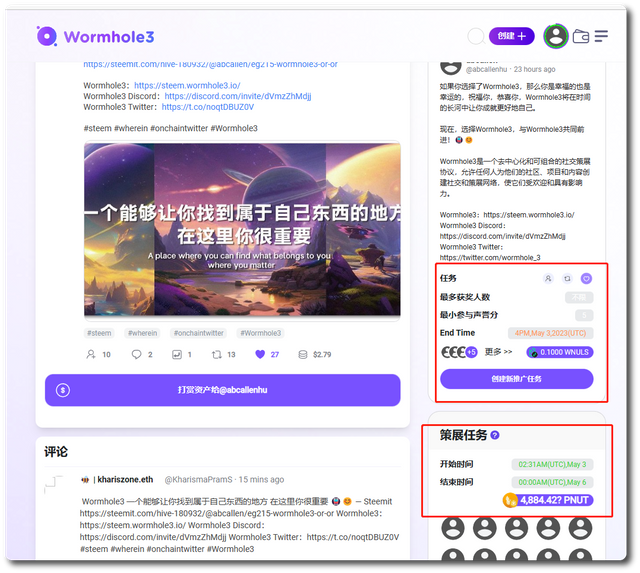The height and width of the screenshot is (573, 640).
Task: Click the end time 00:00AM(UTC), May 6
Action: 552,482
